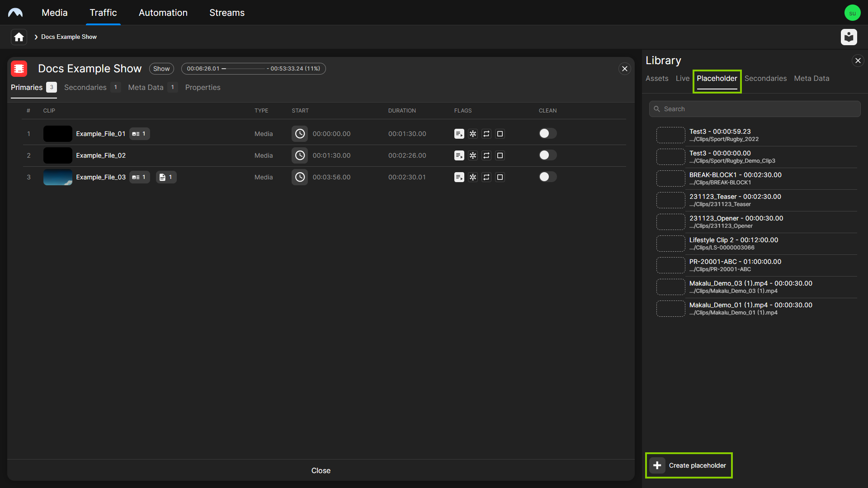Enable the Clean toggle for Example_File_02
Viewport: 868px width, 488px height.
point(547,155)
